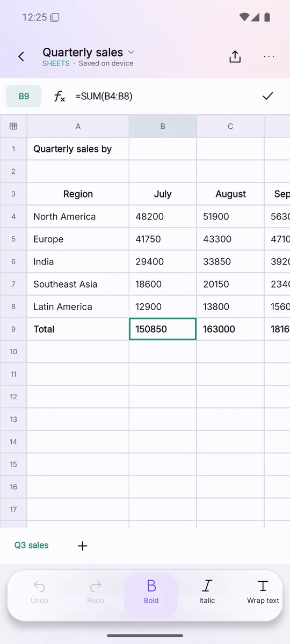Open the share/export icon
This screenshot has width=290, height=644.
click(x=235, y=56)
